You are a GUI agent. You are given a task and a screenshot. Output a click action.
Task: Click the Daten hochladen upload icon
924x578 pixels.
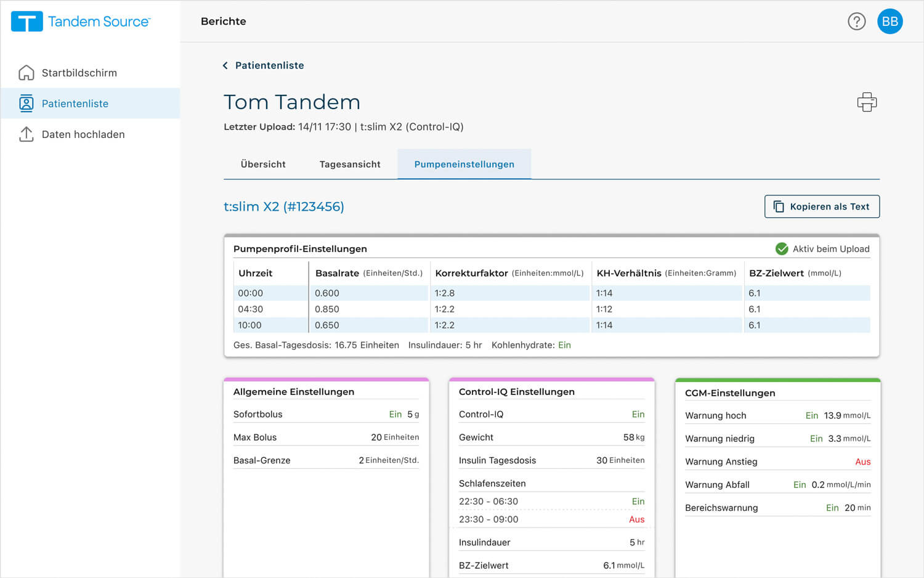pos(26,134)
